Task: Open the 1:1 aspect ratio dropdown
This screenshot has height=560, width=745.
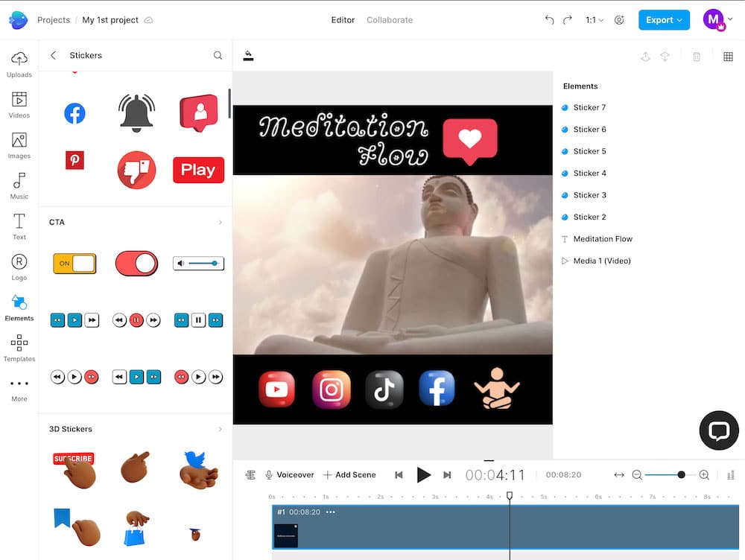Action: (x=594, y=20)
